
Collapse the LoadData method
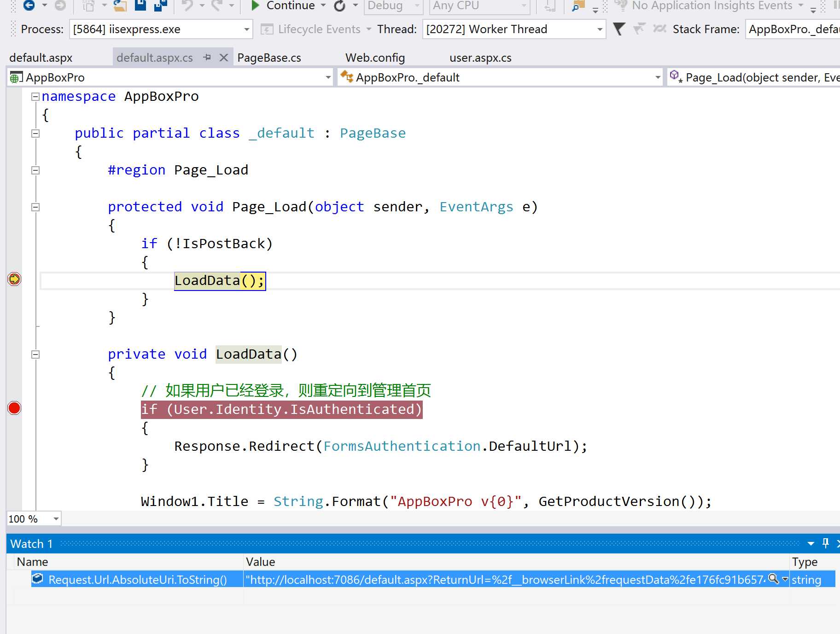[x=35, y=355]
